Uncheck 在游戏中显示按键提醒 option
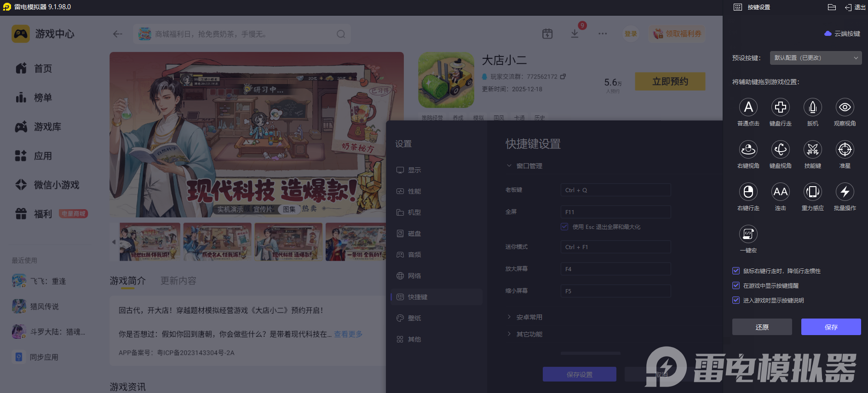The height and width of the screenshot is (393, 868). point(736,285)
